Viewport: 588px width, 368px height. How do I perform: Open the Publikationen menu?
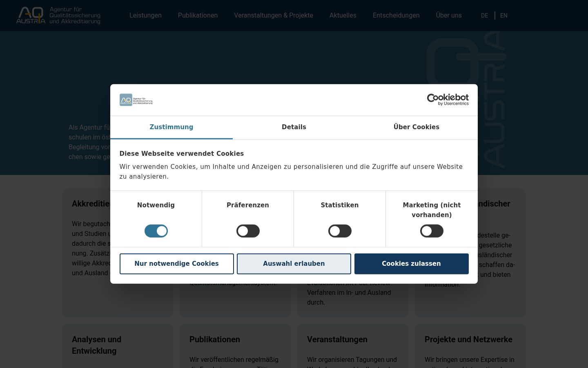(x=198, y=16)
